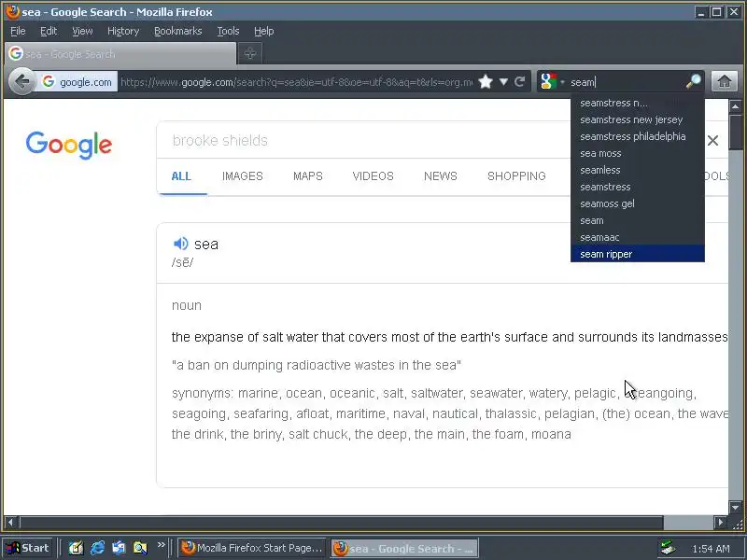Choose the plain 'seam' suggestion

638,220
